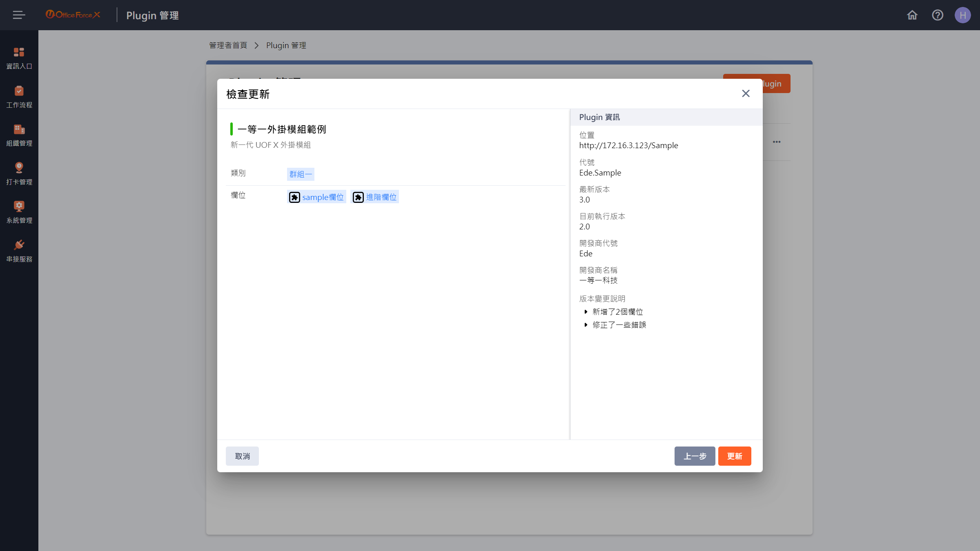Click the 群組一 category tag
980x551 pixels.
301,174
